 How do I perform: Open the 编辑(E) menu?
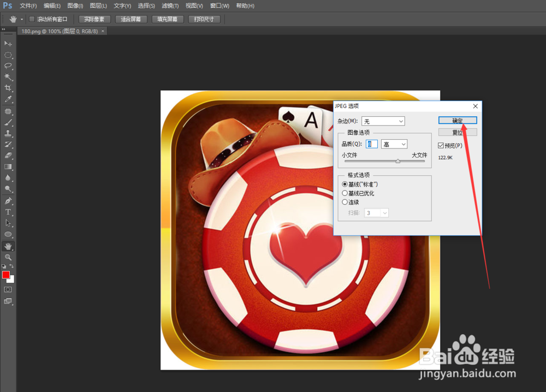click(52, 5)
